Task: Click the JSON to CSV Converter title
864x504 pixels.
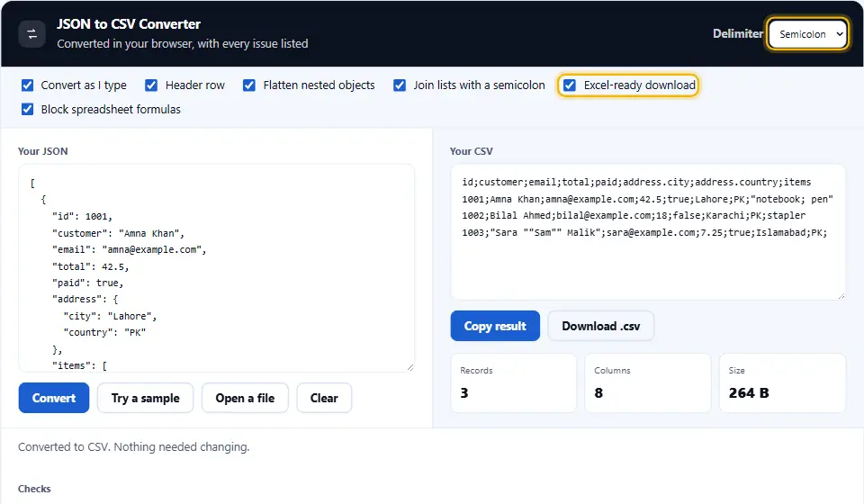Action: coord(129,24)
